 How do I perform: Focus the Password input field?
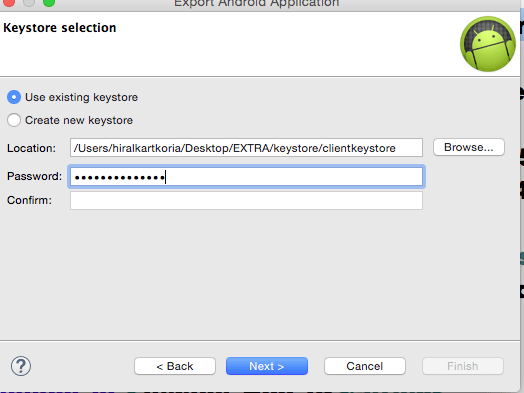pyautogui.click(x=246, y=177)
